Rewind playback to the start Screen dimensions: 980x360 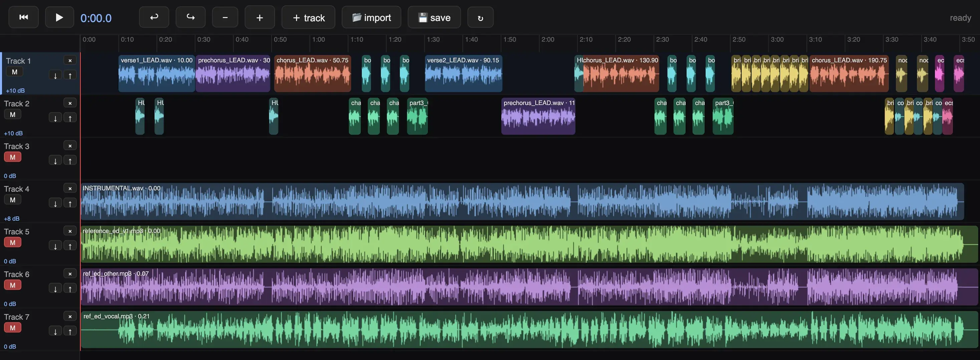24,17
